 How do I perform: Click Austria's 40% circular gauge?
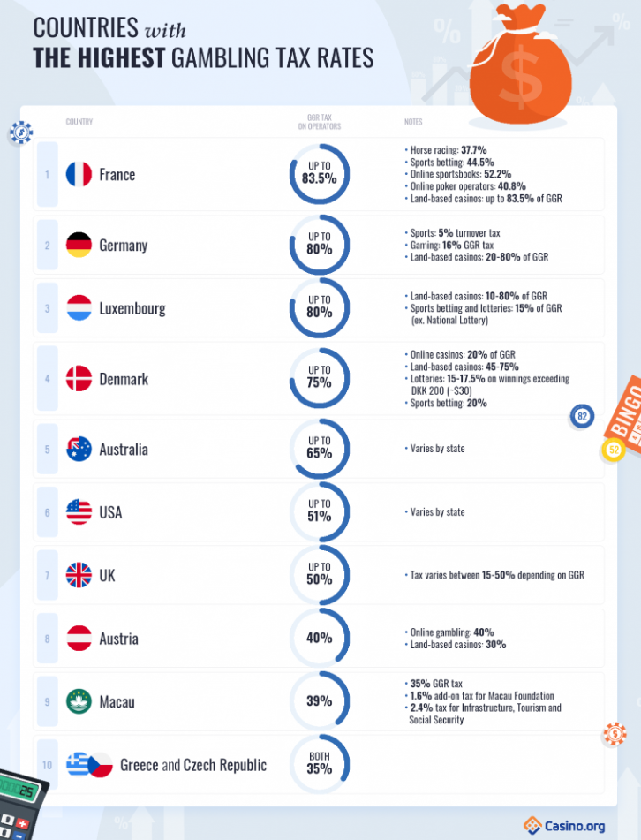(319, 638)
